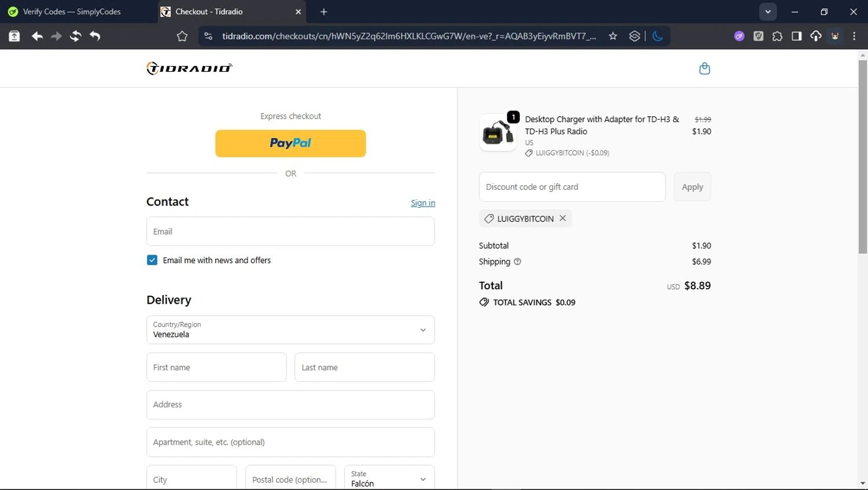The width and height of the screenshot is (868, 490).
Task: Select the Checkout - Tidradio tab
Action: [x=231, y=12]
